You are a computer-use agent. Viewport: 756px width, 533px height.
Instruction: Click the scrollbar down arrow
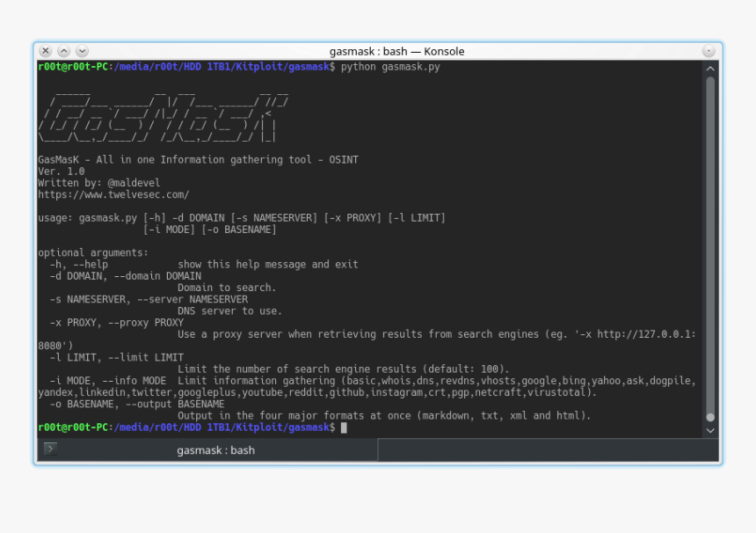pyautogui.click(x=710, y=430)
